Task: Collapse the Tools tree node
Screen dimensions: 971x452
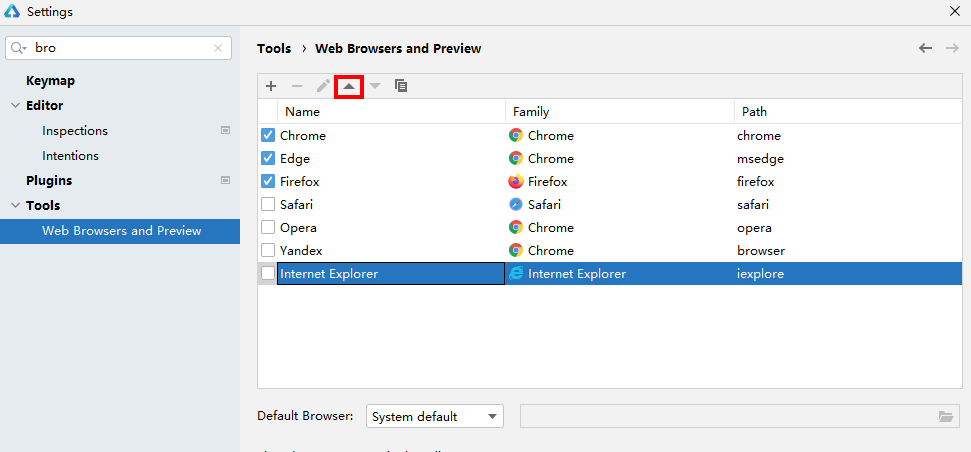Action: click(x=15, y=206)
